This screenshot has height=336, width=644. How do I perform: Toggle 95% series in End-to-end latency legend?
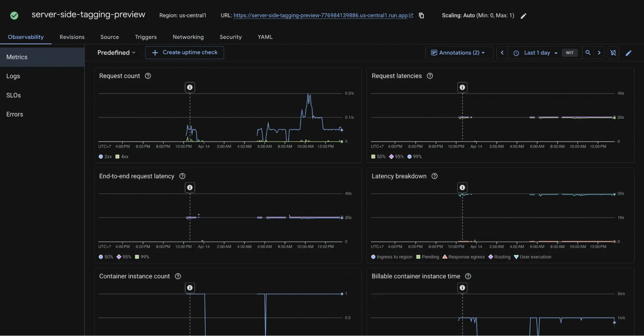pos(124,257)
